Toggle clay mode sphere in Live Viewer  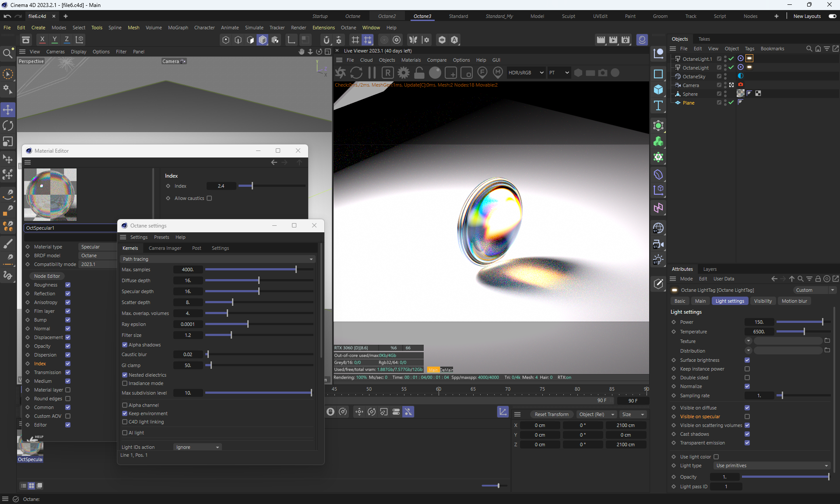click(x=435, y=73)
